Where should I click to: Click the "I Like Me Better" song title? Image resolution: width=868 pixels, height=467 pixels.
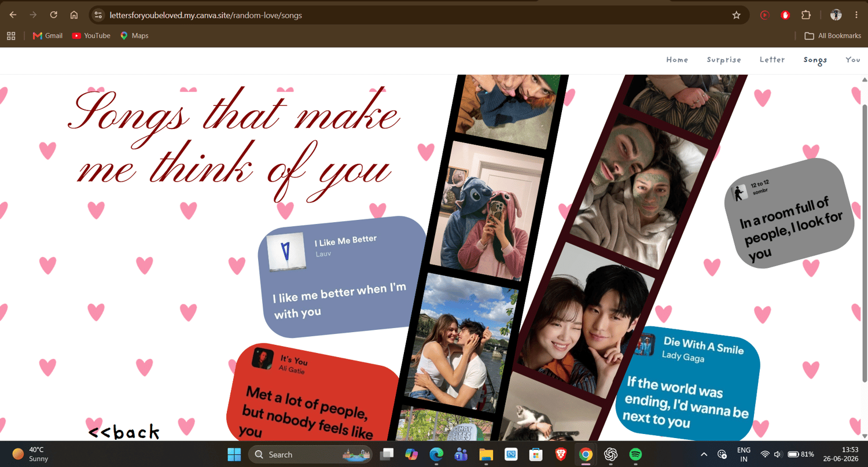click(x=345, y=241)
